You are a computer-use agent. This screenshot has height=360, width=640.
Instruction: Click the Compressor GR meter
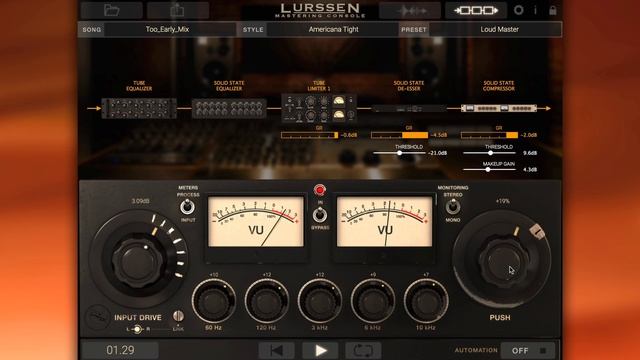tap(489, 135)
